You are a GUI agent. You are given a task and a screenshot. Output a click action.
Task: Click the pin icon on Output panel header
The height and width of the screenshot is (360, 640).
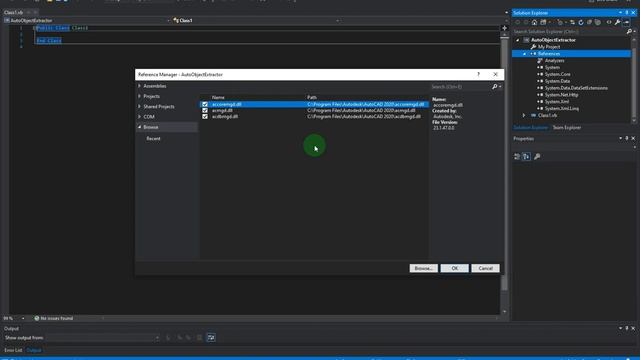tap(627, 328)
